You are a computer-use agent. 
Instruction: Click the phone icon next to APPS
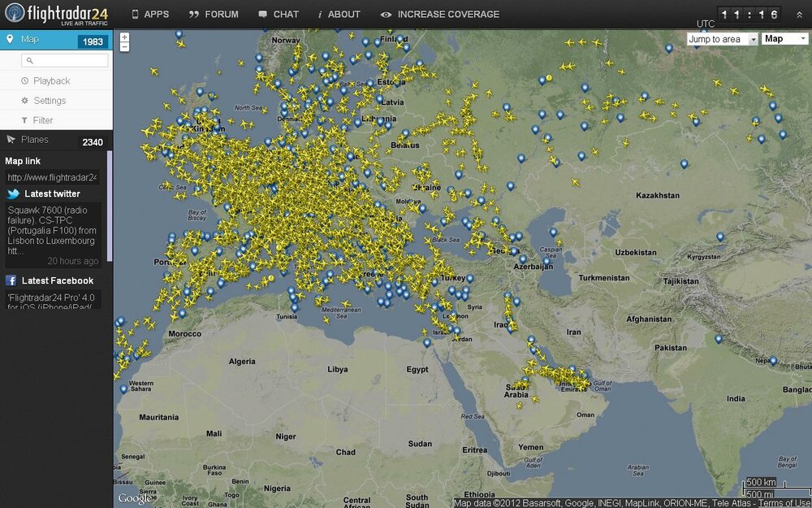coord(135,14)
